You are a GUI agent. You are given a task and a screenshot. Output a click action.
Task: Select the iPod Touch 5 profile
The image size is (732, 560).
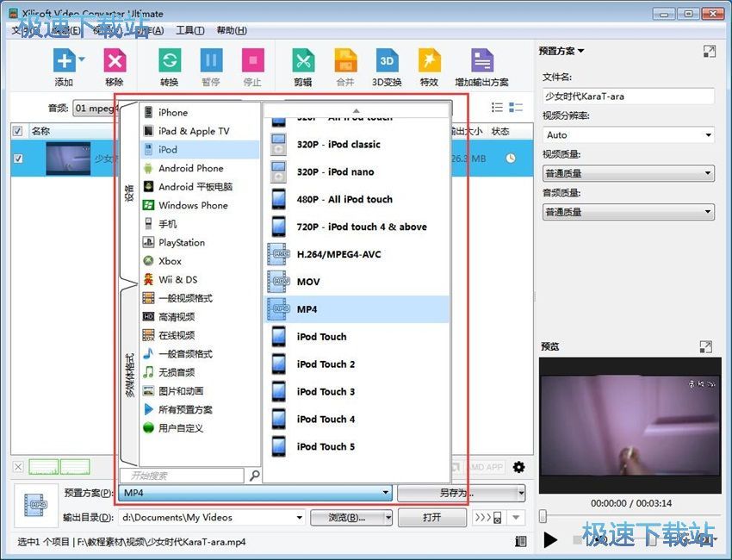coord(357,446)
